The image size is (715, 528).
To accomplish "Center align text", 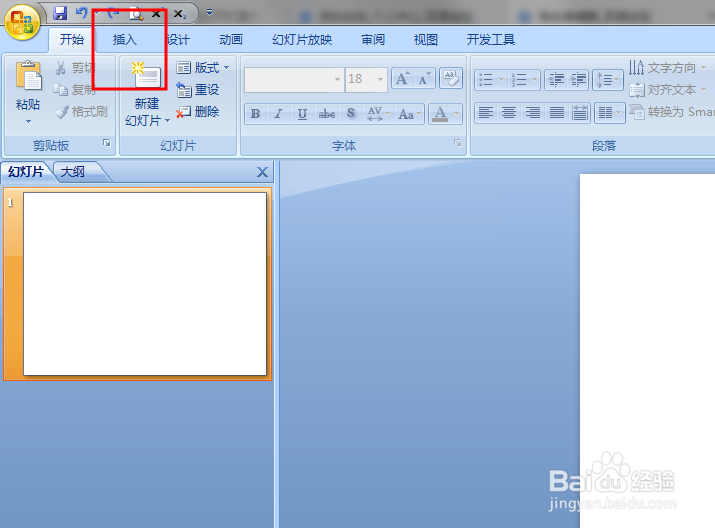I will point(509,113).
